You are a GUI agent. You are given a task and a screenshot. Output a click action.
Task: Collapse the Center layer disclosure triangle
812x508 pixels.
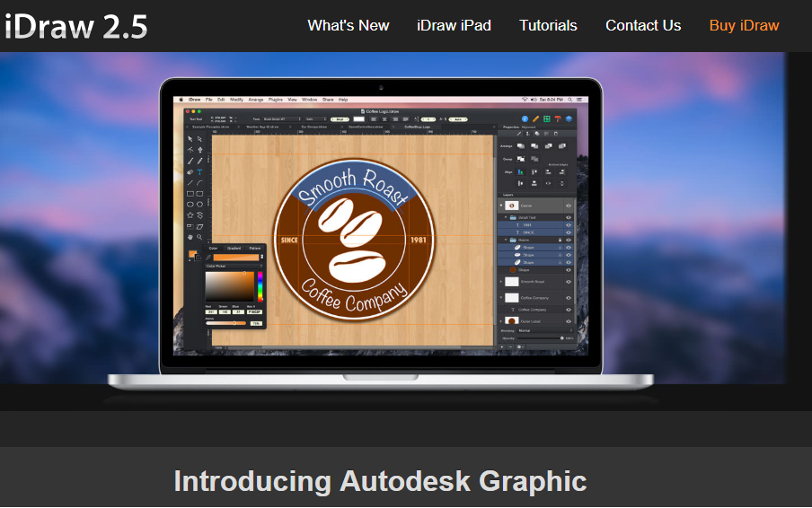501,206
